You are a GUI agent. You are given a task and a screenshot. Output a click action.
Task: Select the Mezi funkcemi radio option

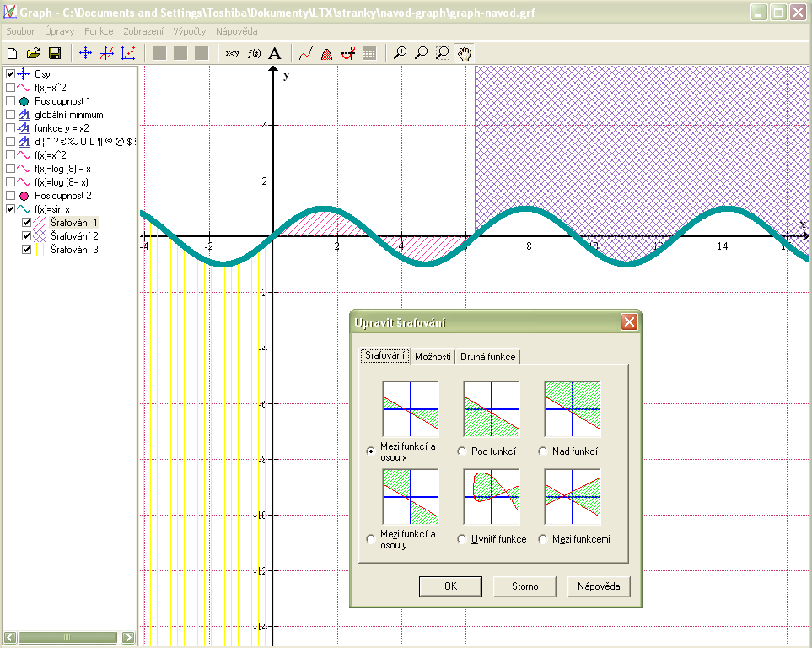coord(543,539)
